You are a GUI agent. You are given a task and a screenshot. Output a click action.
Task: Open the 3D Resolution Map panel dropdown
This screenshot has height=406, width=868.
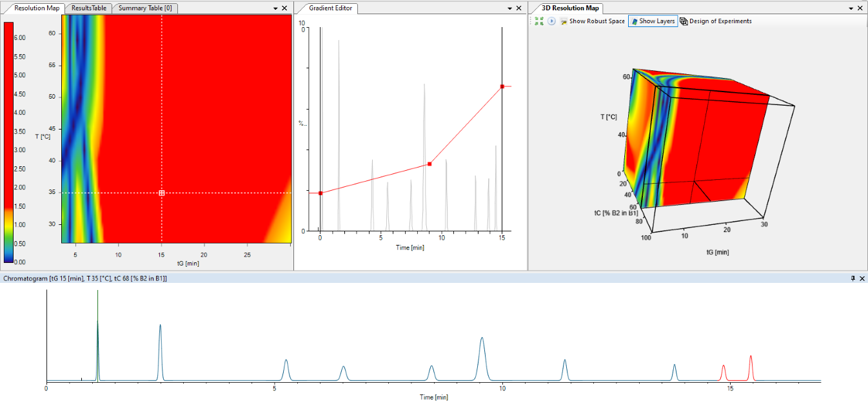pyautogui.click(x=851, y=8)
